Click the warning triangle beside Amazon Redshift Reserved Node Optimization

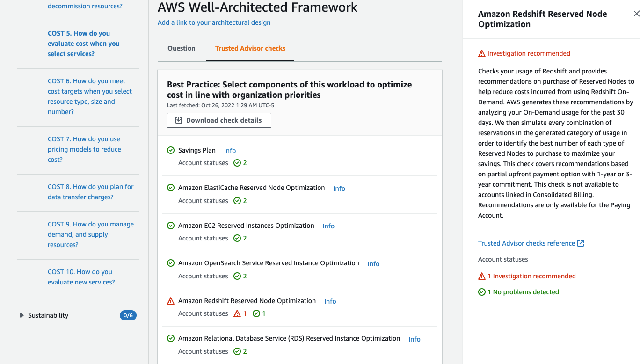pyautogui.click(x=171, y=300)
